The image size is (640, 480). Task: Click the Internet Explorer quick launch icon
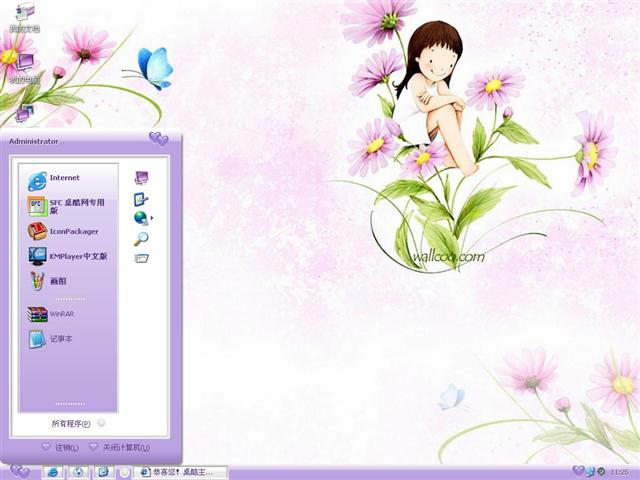(51, 471)
